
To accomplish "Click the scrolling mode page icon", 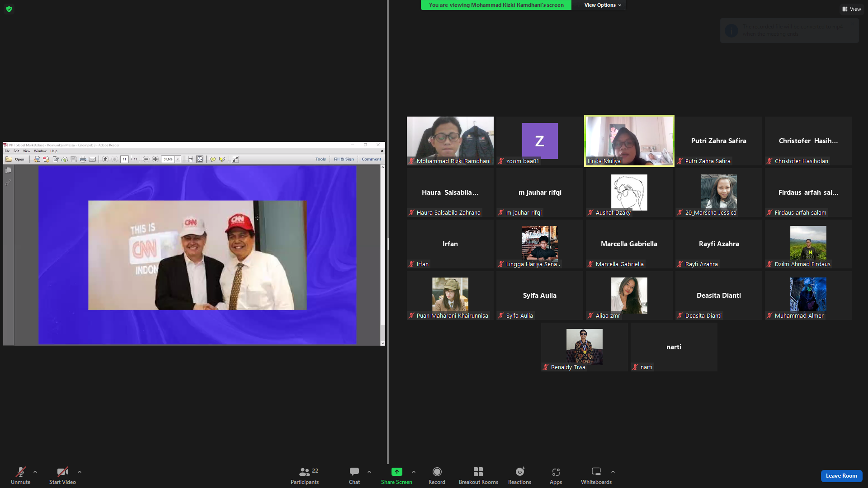I will (x=191, y=159).
